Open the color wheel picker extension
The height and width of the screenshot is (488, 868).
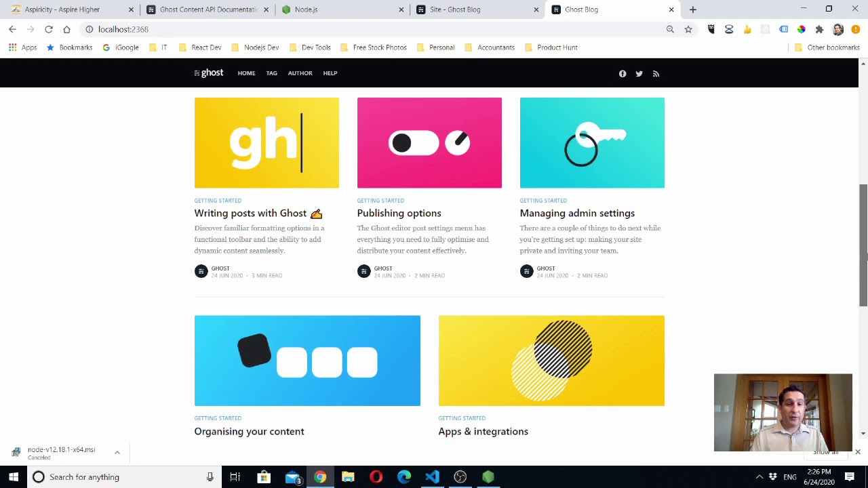tap(802, 29)
